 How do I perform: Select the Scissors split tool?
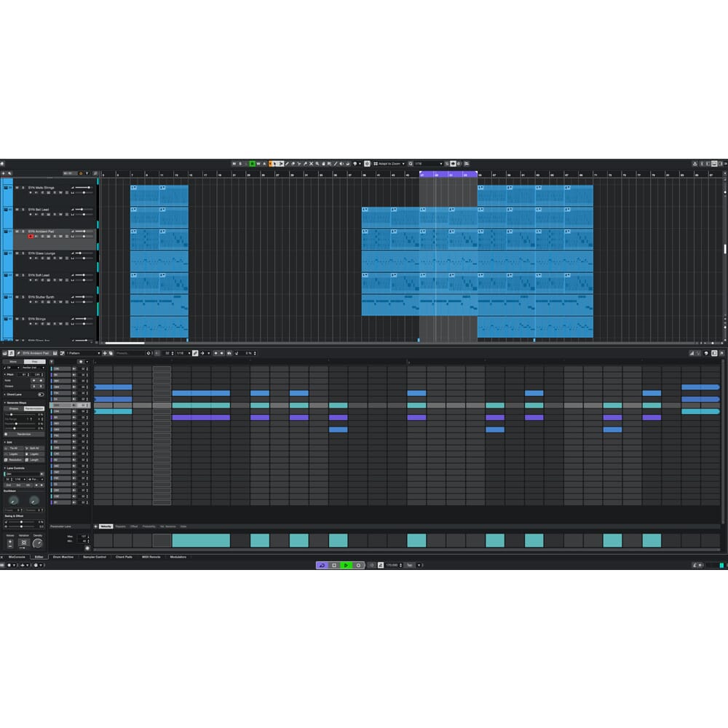pyautogui.click(x=299, y=164)
